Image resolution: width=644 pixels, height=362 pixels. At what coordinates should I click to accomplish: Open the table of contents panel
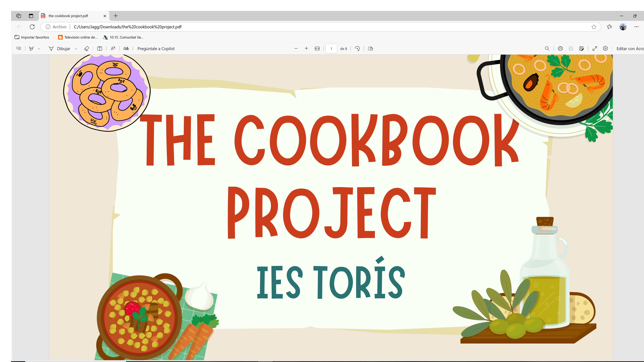click(x=19, y=48)
